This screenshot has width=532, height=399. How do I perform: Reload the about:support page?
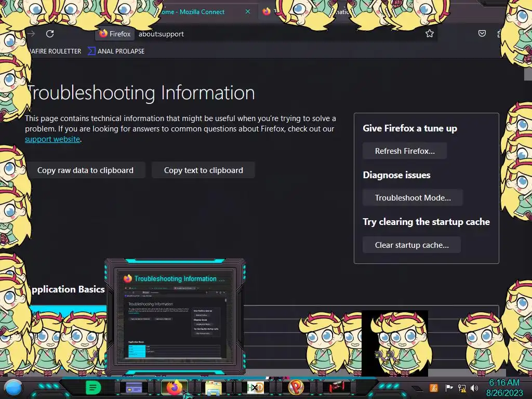click(50, 34)
